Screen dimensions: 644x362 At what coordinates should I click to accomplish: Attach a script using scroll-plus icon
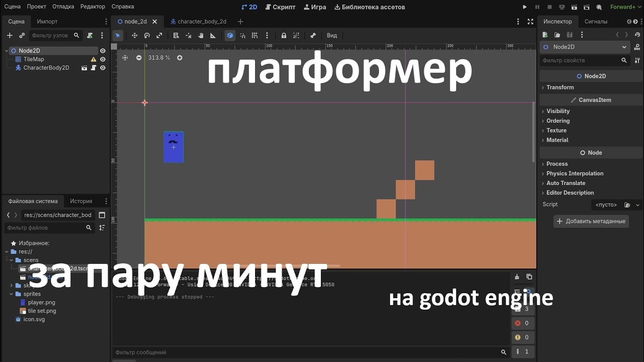[90, 36]
